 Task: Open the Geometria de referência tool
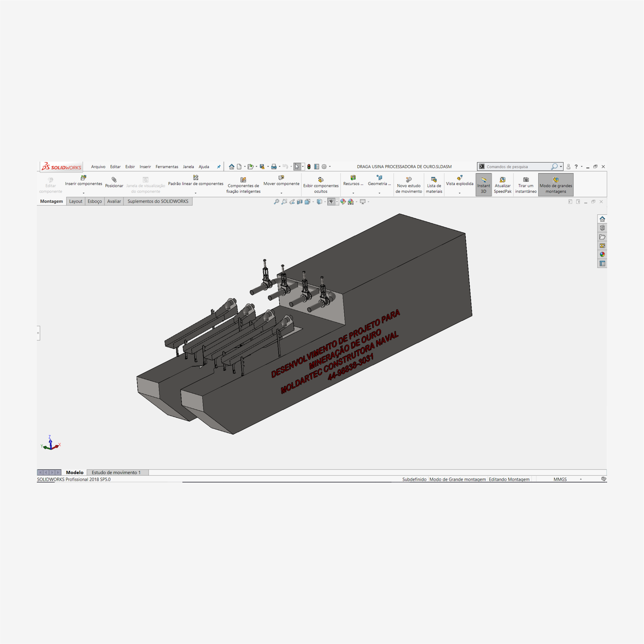coord(379,181)
